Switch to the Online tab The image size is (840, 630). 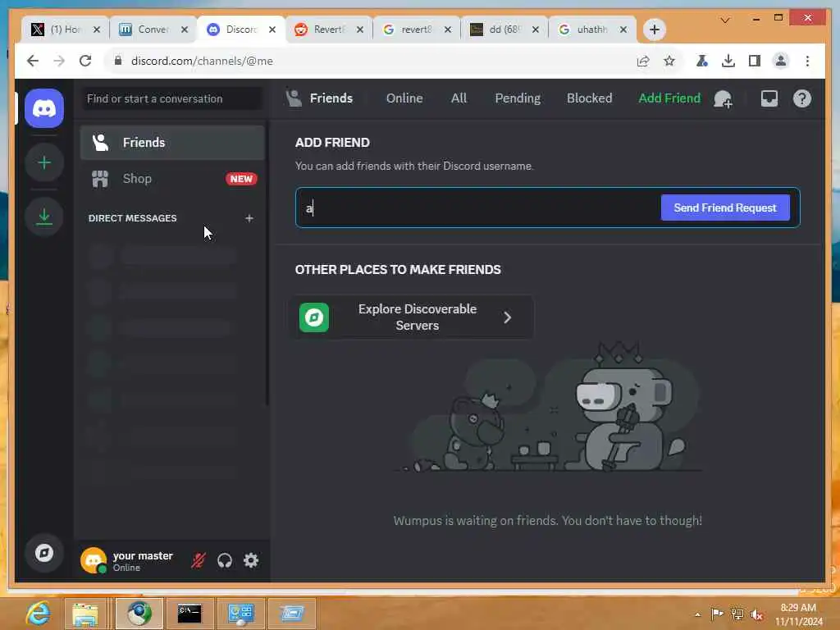404,98
